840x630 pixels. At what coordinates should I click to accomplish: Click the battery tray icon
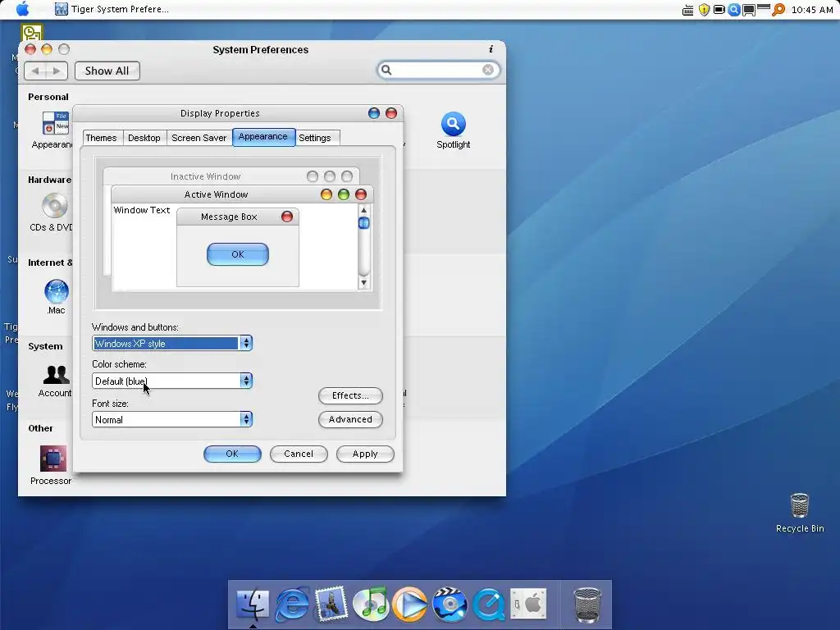[x=719, y=10]
